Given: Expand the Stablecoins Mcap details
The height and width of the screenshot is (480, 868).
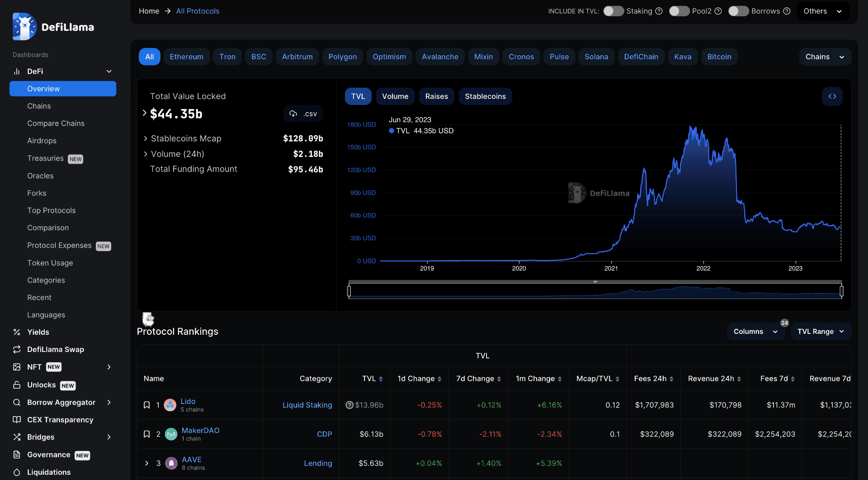Looking at the screenshot, I should point(146,138).
